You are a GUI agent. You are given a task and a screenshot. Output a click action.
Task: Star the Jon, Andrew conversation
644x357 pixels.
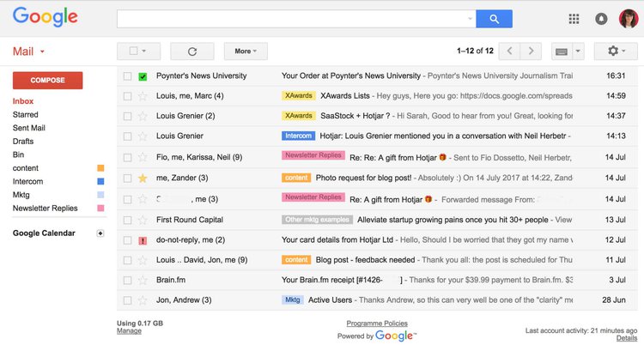(x=143, y=300)
